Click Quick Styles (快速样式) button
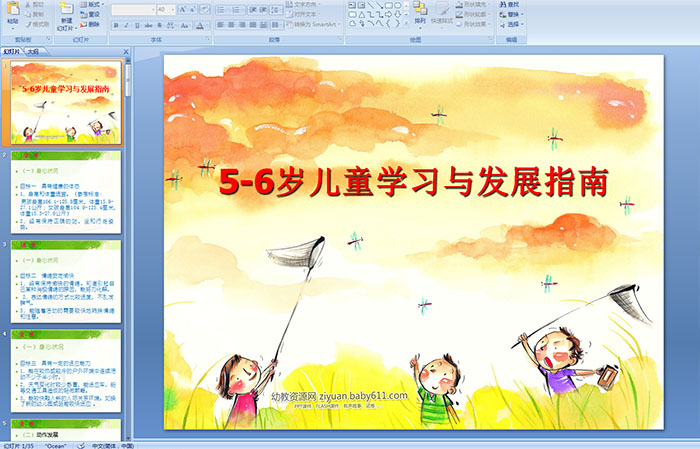Viewport: 700px width, 449px height. [x=442, y=15]
